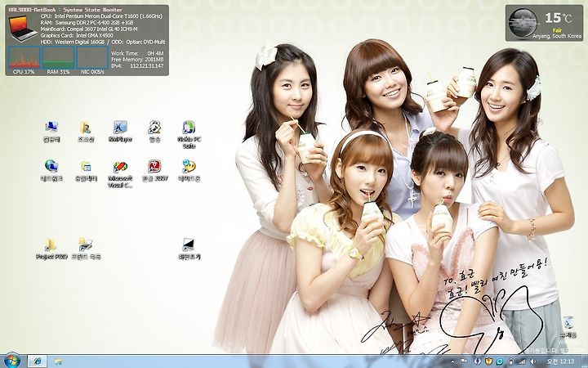Viewport: 588px width, 368px height.
Task: Click the Fair weather condition label
Action: 557,30
